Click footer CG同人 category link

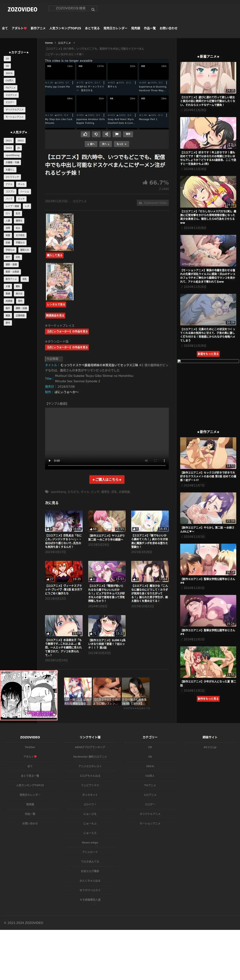(x=150, y=776)
